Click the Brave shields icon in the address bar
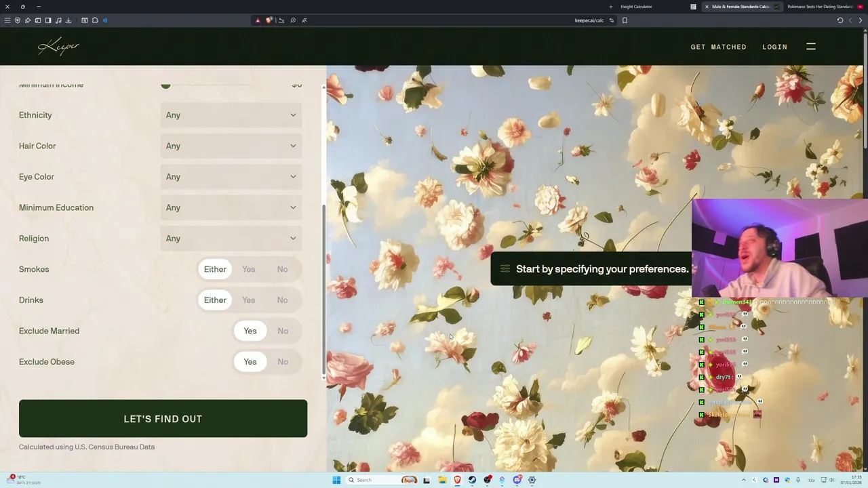The height and width of the screenshot is (488, 868). point(269,20)
